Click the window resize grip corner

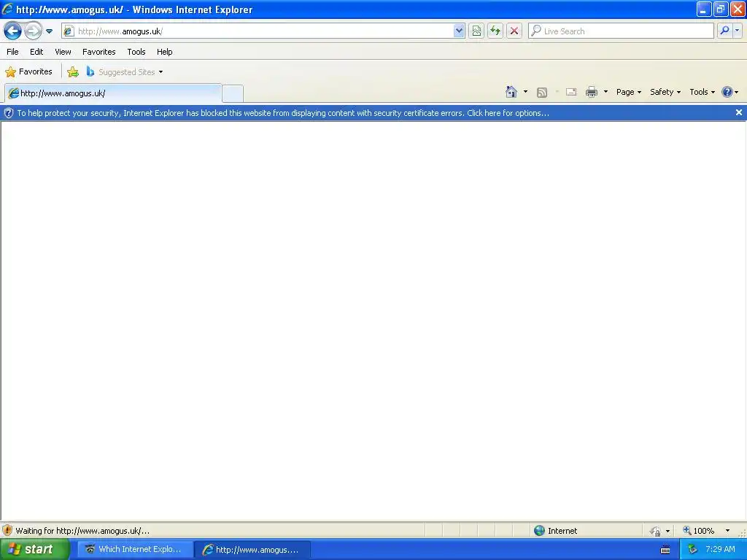click(x=741, y=533)
